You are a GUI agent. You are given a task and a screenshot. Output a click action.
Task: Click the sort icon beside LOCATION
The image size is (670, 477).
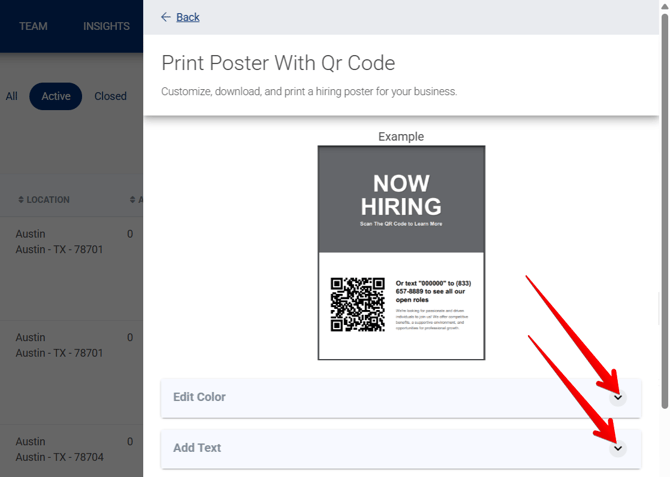click(21, 200)
